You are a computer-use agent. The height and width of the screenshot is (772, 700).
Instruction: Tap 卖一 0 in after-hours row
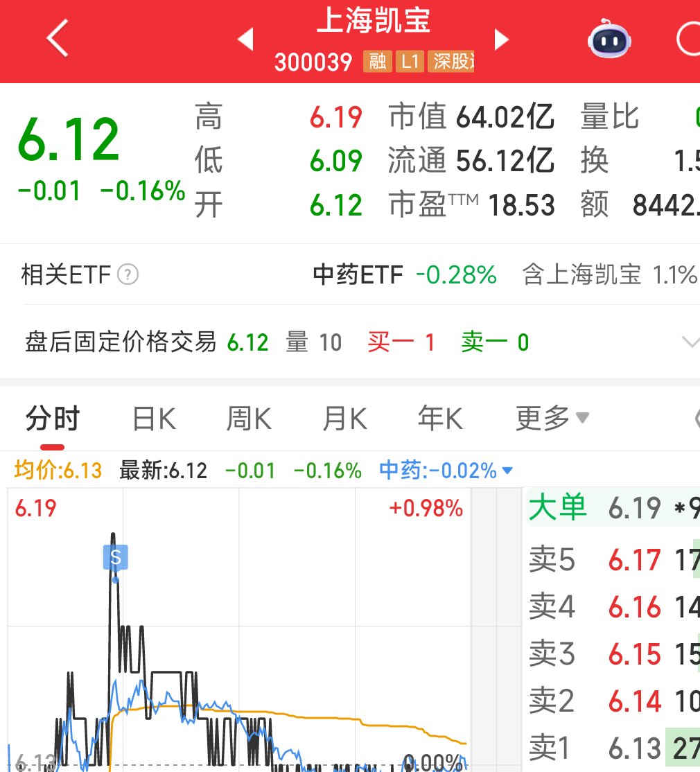coord(496,342)
